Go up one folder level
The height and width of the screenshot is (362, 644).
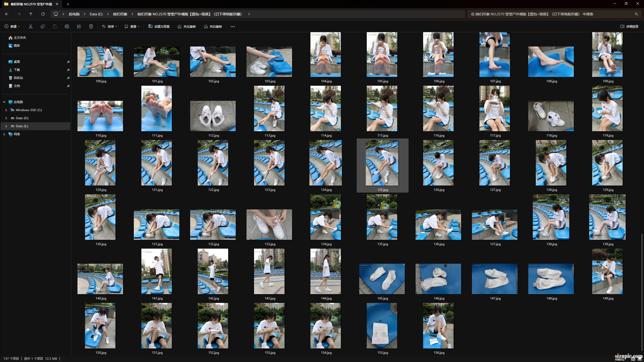click(31, 14)
